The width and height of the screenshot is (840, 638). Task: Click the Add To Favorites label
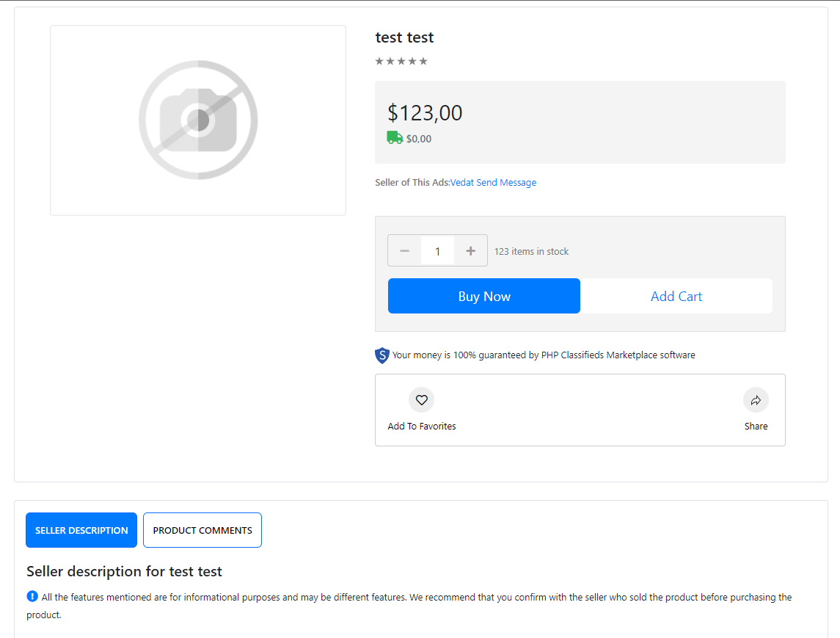tap(422, 427)
